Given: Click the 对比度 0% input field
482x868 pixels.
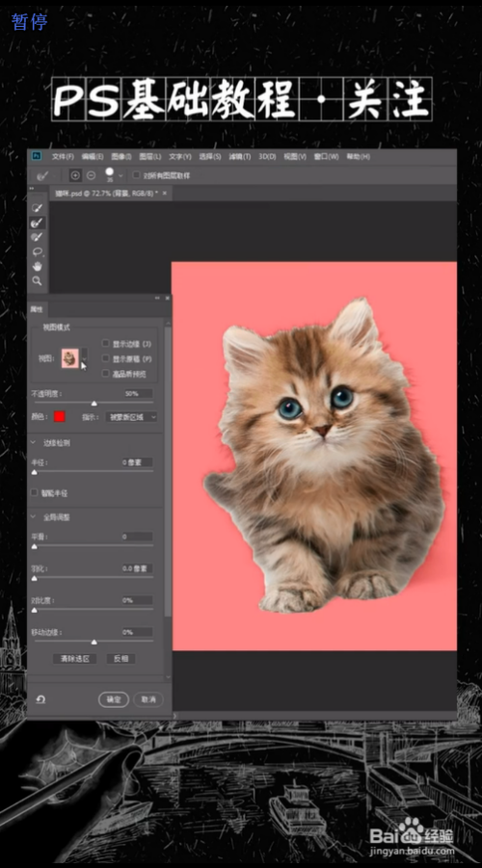Looking at the screenshot, I should pos(138,600).
